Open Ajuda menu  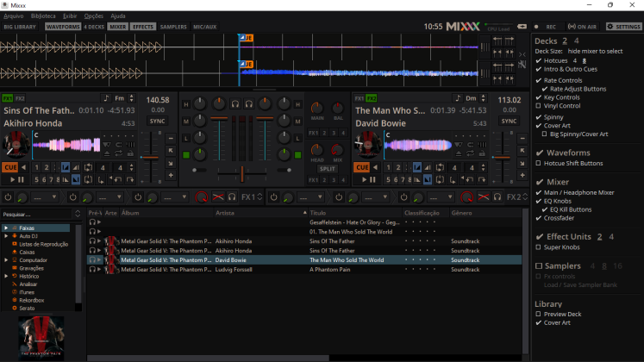coord(118,16)
